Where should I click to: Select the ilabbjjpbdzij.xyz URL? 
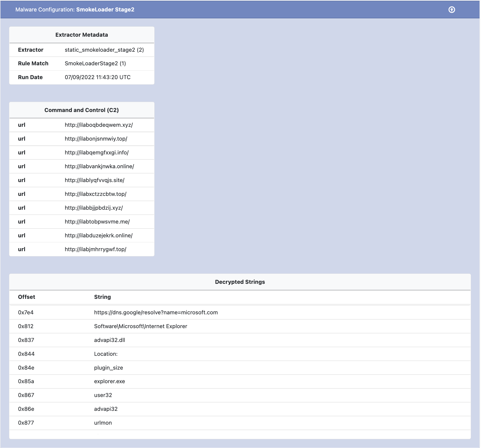[x=94, y=208]
